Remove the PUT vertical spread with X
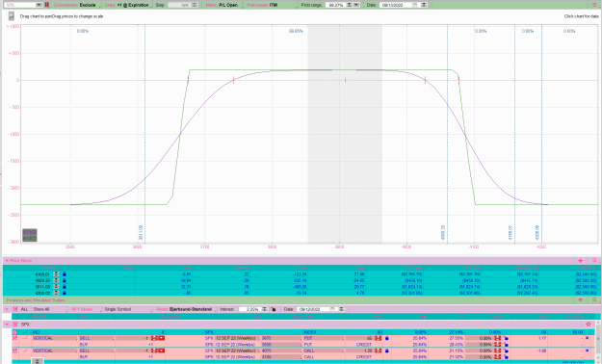602x364 pixels. point(587,338)
